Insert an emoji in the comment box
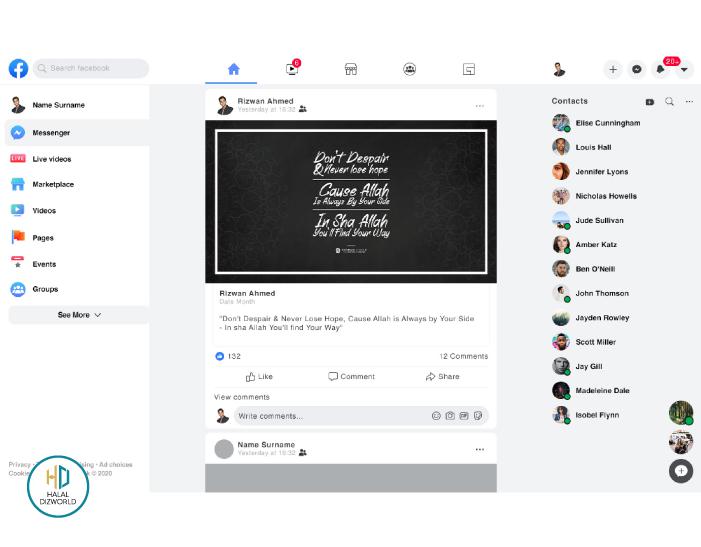 pyautogui.click(x=436, y=416)
